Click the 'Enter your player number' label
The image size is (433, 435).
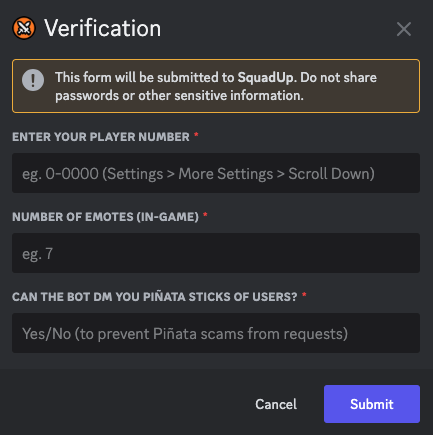(x=101, y=137)
